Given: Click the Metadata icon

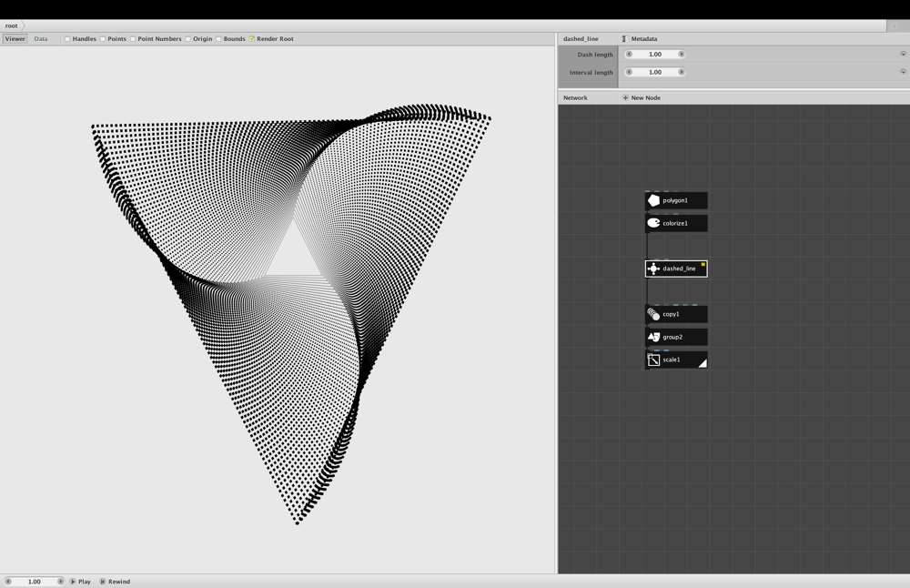Looking at the screenshot, I should click(x=625, y=39).
